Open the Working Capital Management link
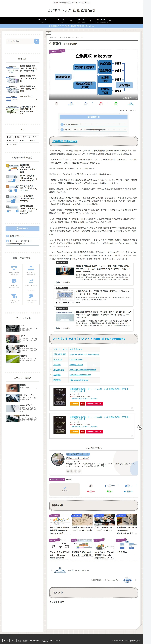The height and width of the screenshot is (644, 151). click(82, 370)
